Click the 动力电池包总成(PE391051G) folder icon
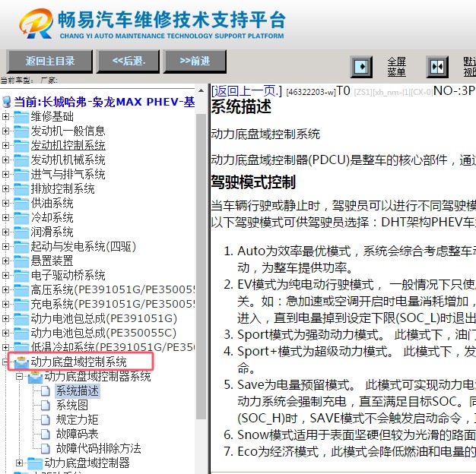The image size is (476, 474). (x=21, y=319)
